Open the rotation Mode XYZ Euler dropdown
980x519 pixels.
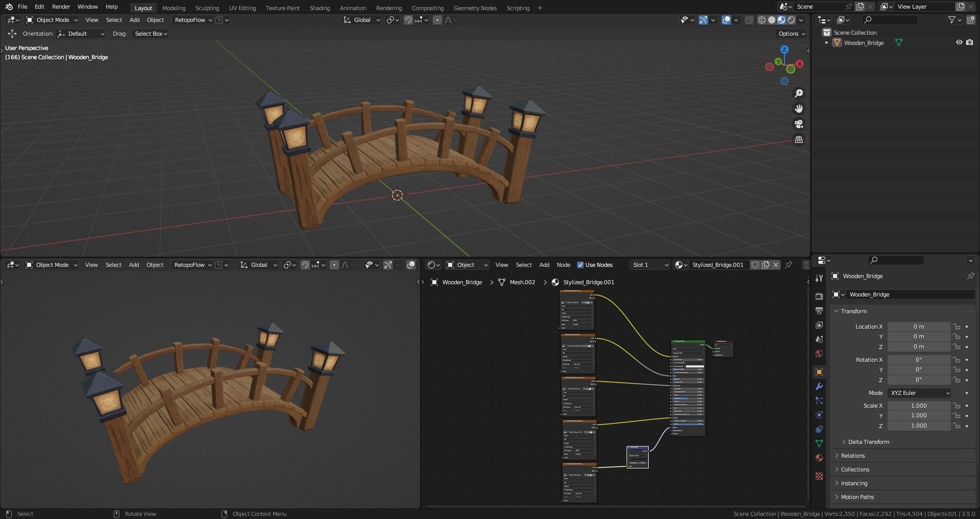coord(919,393)
